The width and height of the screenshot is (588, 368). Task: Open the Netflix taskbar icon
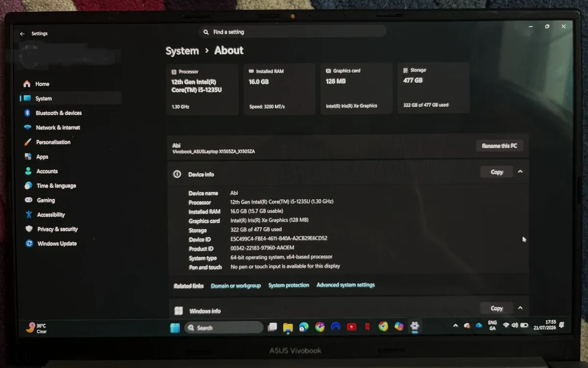(x=367, y=326)
